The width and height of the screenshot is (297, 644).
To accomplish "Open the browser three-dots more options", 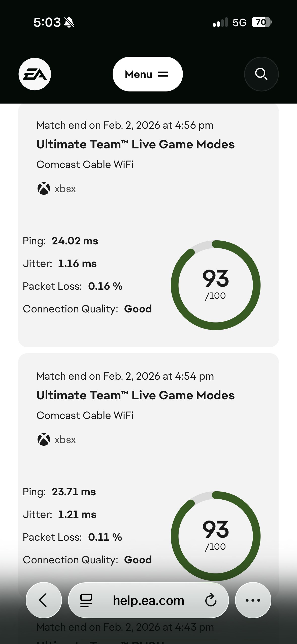I will pyautogui.click(x=253, y=600).
